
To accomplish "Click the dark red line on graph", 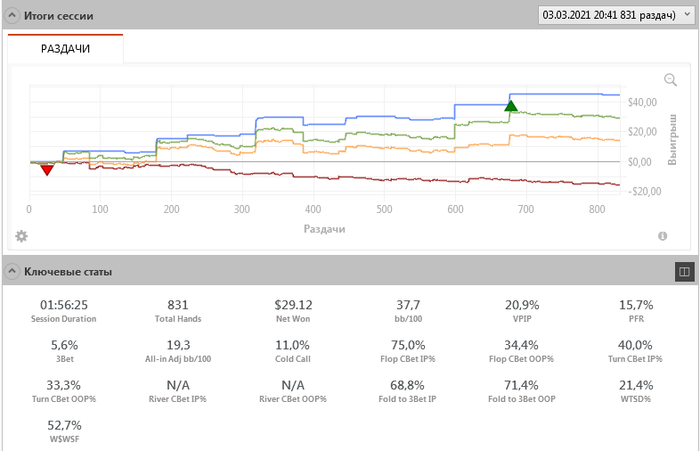I will point(400,179).
